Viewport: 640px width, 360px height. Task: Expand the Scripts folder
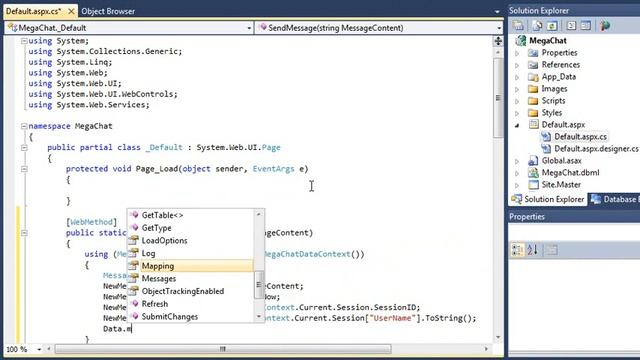[517, 101]
